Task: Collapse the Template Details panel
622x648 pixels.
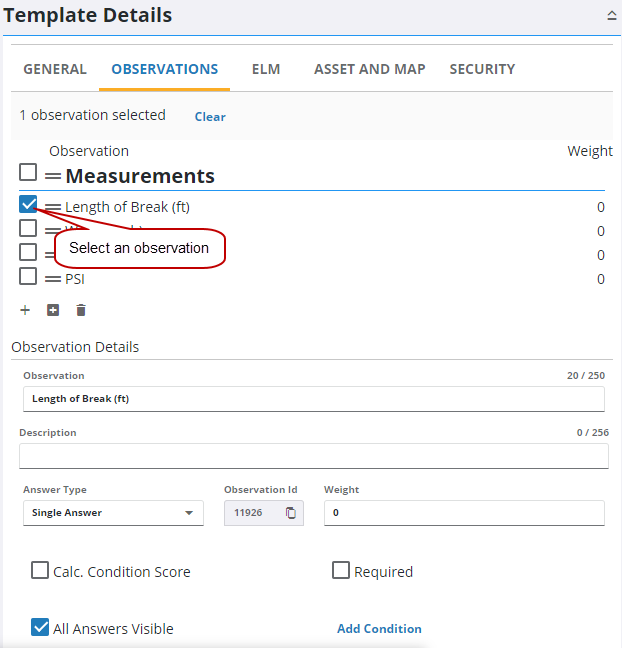Action: pos(611,16)
